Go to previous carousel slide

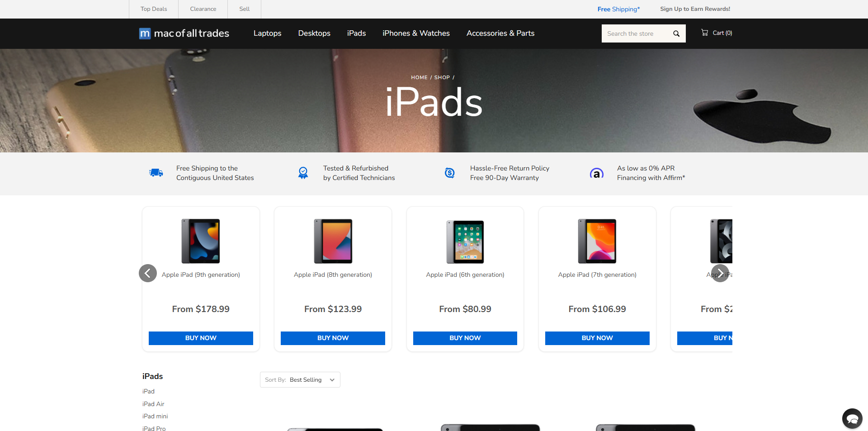coord(148,273)
